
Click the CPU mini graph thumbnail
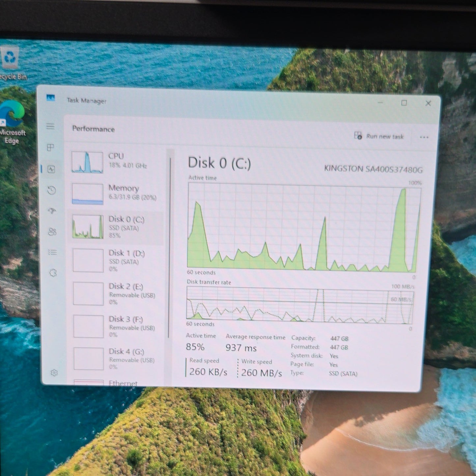coord(87,162)
